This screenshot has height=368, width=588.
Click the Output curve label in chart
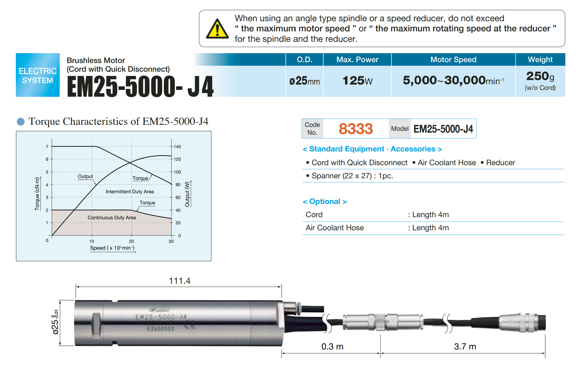click(x=85, y=176)
